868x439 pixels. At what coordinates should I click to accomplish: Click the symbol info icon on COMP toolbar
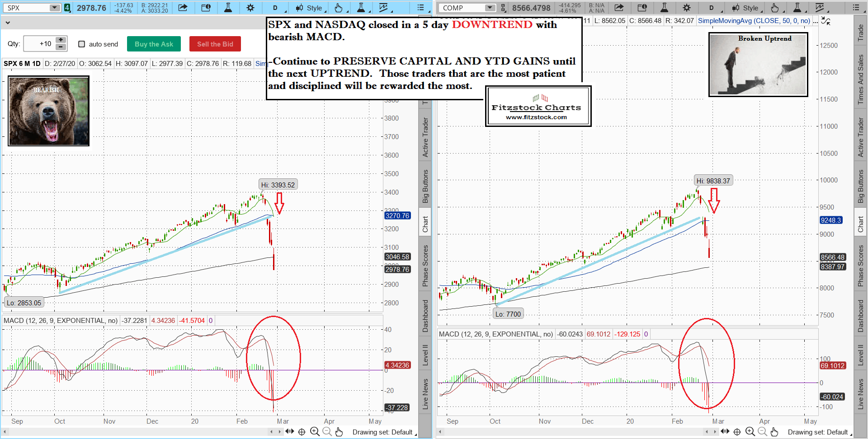tap(642, 8)
